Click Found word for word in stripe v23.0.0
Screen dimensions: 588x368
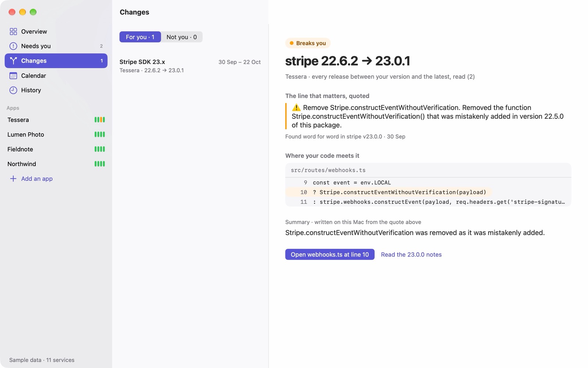(x=334, y=137)
